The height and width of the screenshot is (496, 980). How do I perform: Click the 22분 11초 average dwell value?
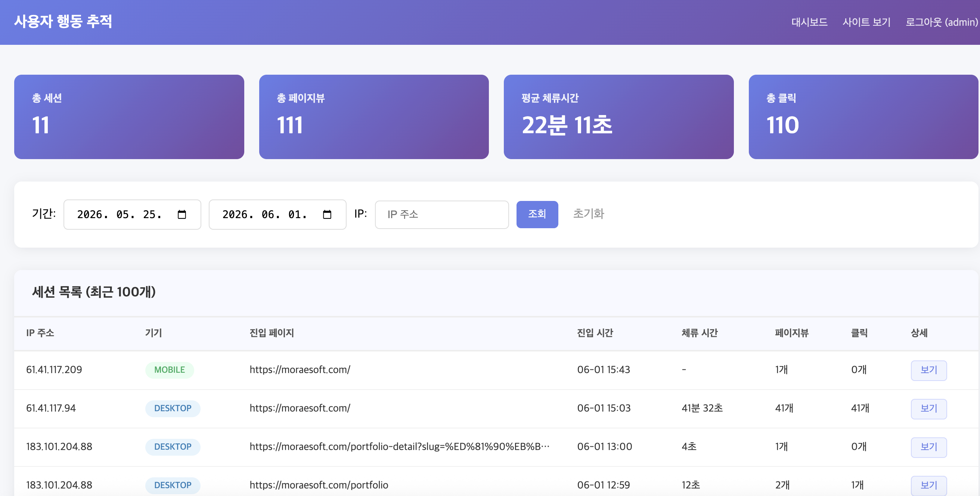[x=567, y=125]
